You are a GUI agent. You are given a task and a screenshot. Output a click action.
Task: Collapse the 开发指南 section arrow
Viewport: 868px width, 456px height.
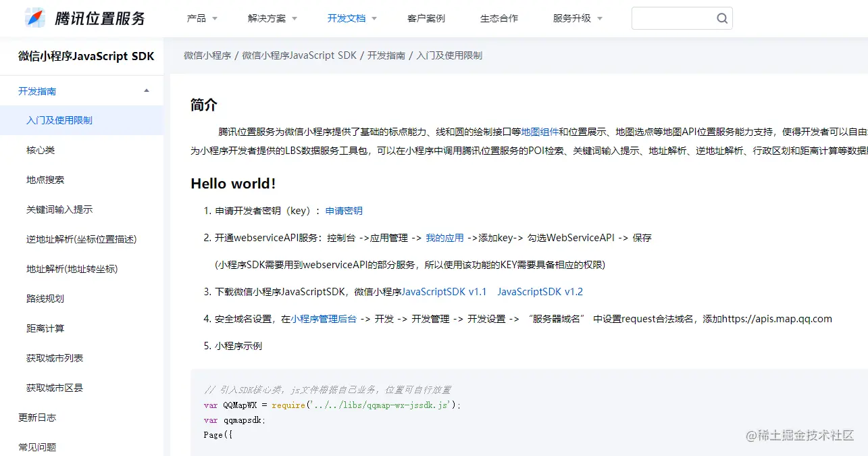pyautogui.click(x=147, y=91)
